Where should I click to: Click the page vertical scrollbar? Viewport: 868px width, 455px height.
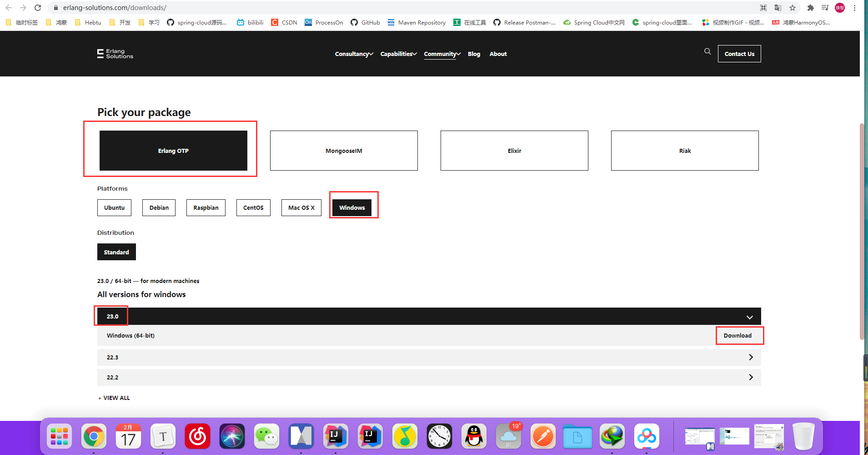tap(862, 231)
